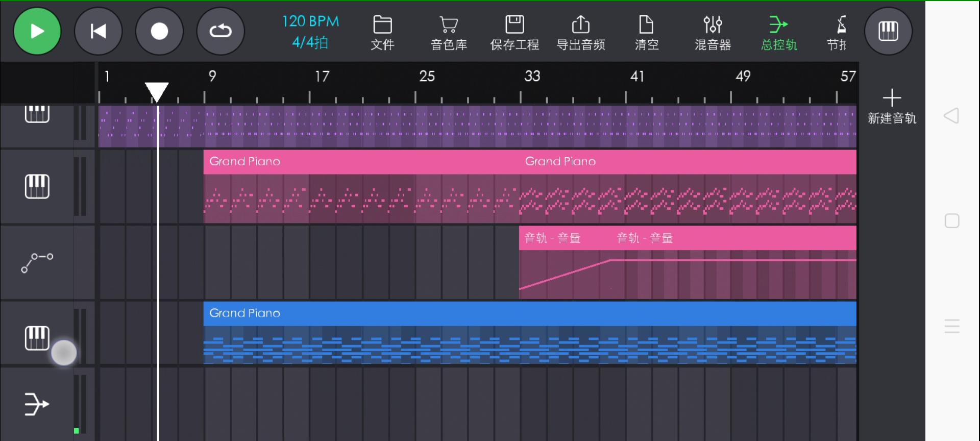Select the master track icon at bottom
This screenshot has height=441, width=980.
(37, 404)
